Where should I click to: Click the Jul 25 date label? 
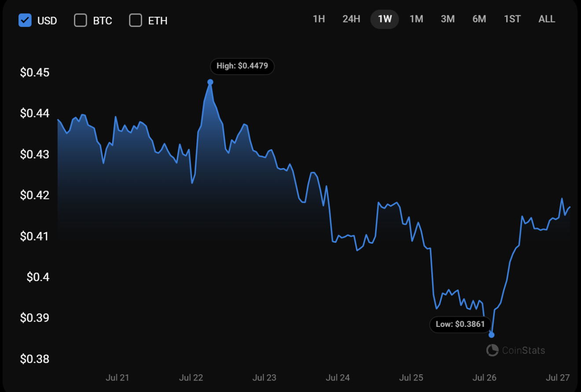(x=411, y=377)
